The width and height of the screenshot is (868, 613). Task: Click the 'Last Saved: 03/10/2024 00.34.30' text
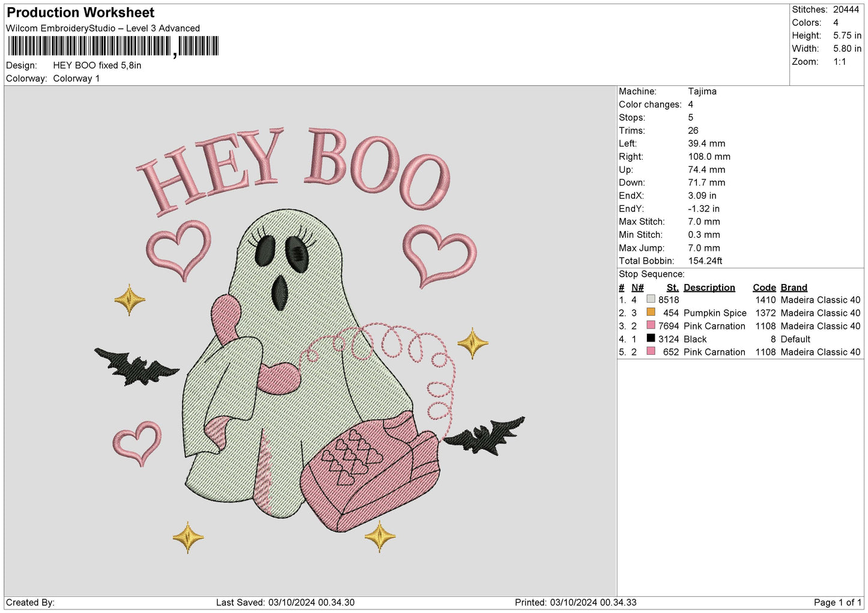(x=285, y=602)
